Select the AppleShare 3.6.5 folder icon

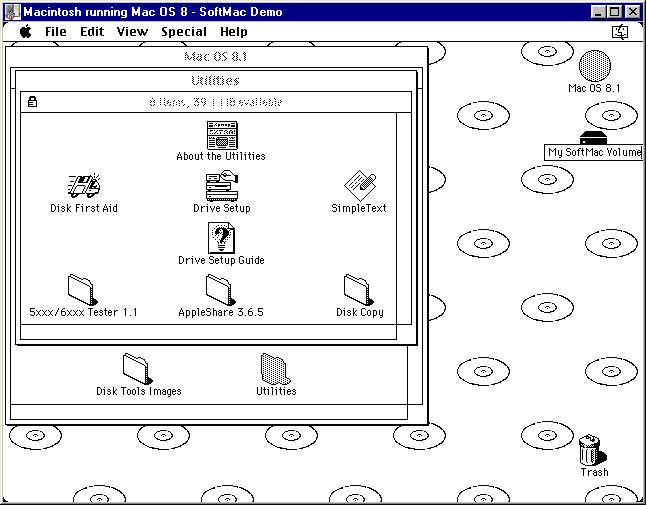(221, 290)
